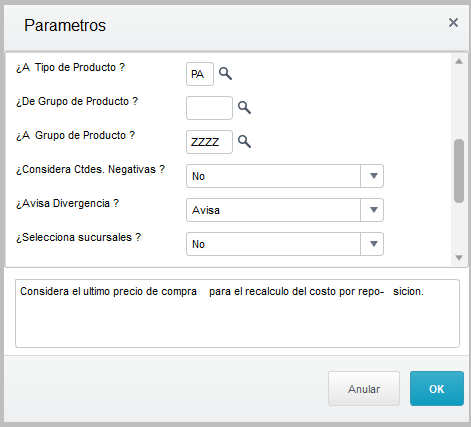Open Selecciona sucursales combo showing No
The width and height of the screenshot is (471, 427).
coord(285,244)
